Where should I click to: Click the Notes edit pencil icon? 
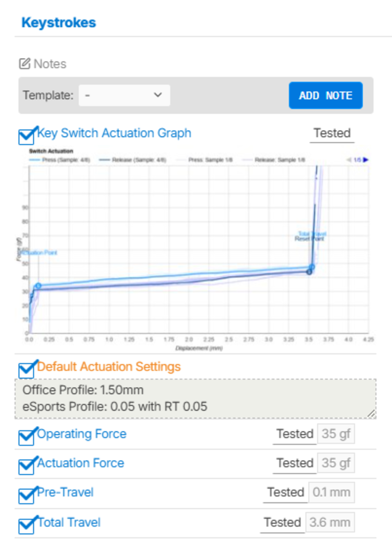coord(25,64)
